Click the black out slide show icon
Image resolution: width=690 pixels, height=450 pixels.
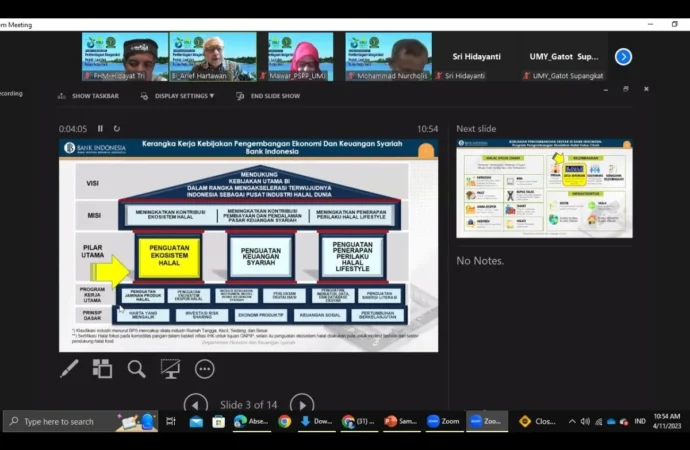pos(170,369)
